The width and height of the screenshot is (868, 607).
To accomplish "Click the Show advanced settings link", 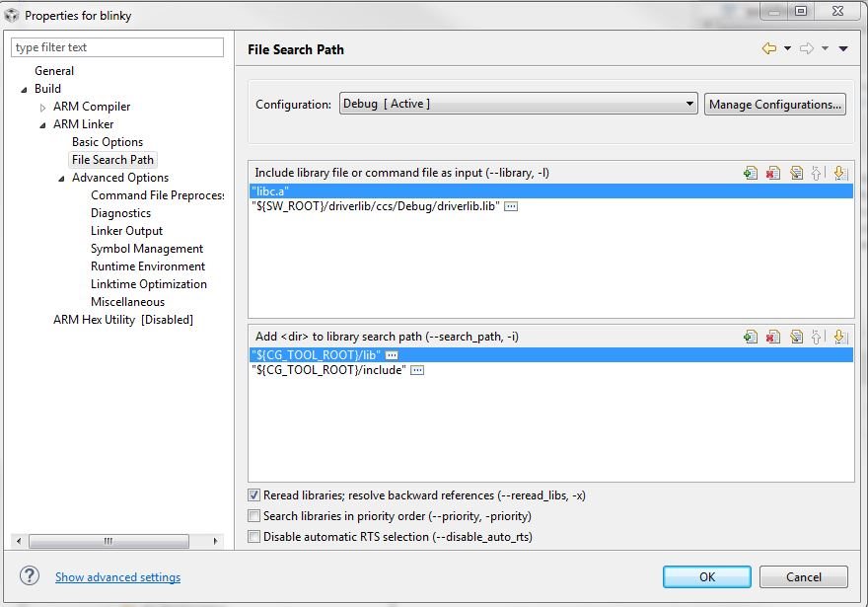I will 118,577.
